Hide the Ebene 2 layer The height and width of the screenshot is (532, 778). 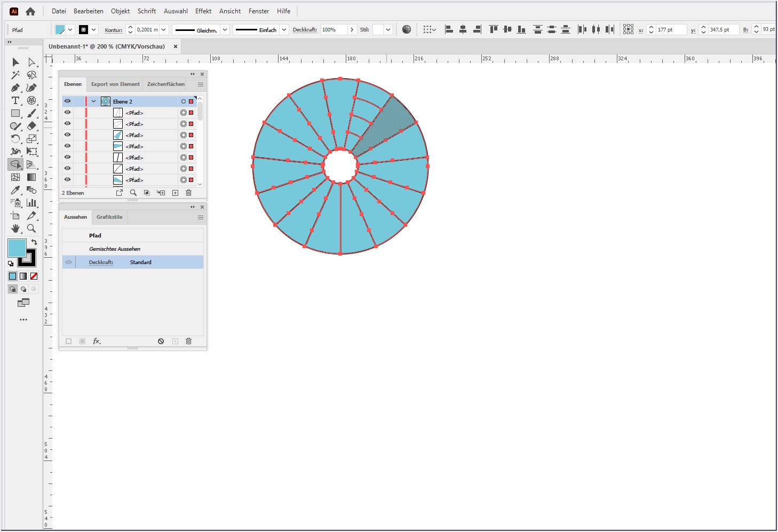click(x=67, y=101)
